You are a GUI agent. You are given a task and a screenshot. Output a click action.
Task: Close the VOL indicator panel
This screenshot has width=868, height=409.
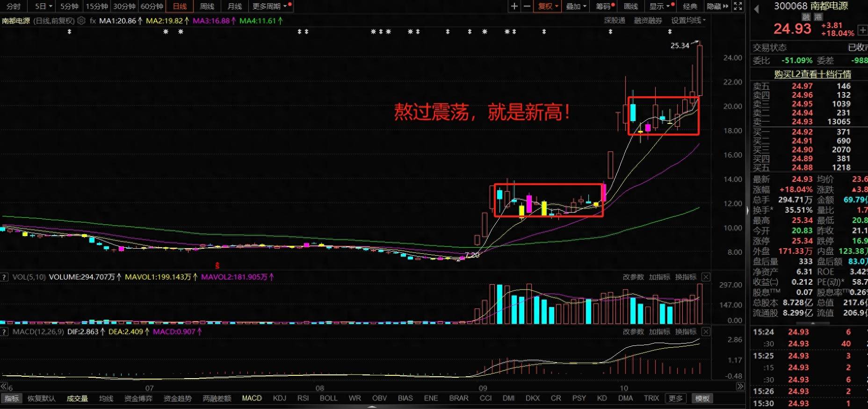pos(706,277)
